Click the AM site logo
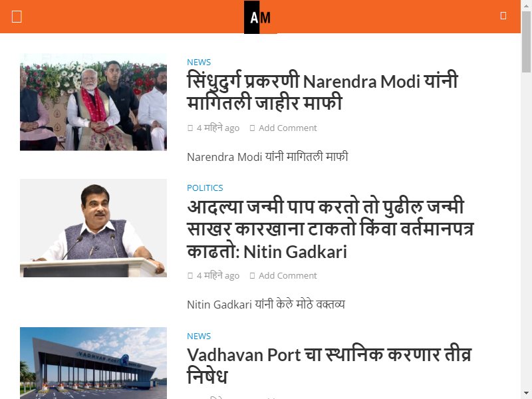The width and height of the screenshot is (532, 399). click(x=260, y=17)
